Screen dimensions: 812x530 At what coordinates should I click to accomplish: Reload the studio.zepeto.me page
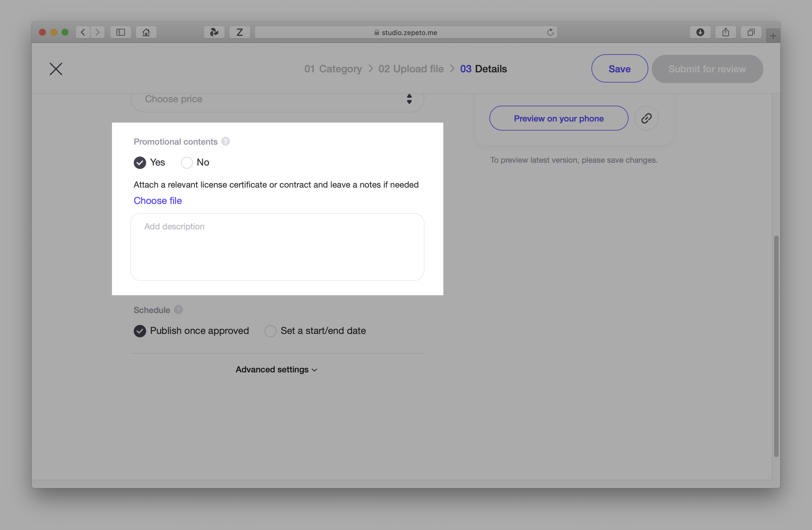[x=550, y=32]
